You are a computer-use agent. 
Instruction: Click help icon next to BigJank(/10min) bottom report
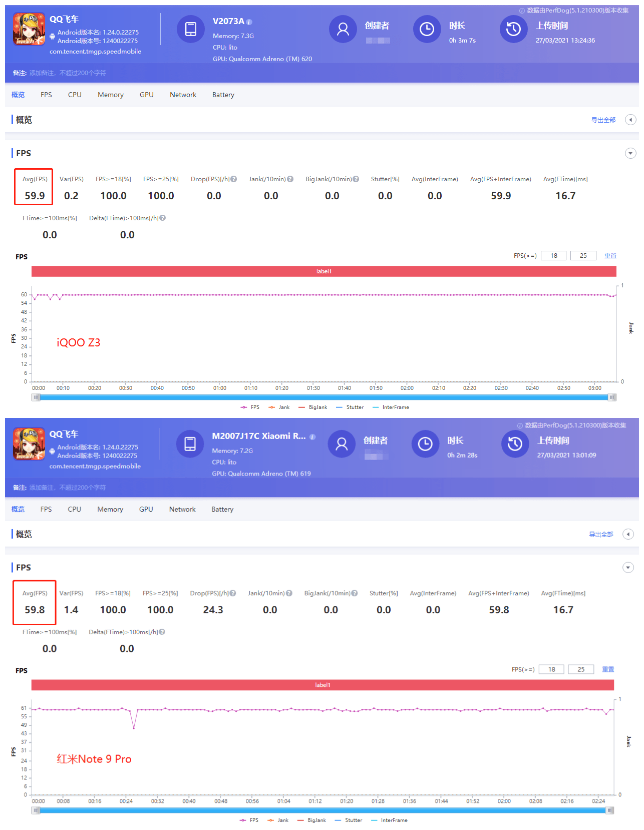pos(355,593)
